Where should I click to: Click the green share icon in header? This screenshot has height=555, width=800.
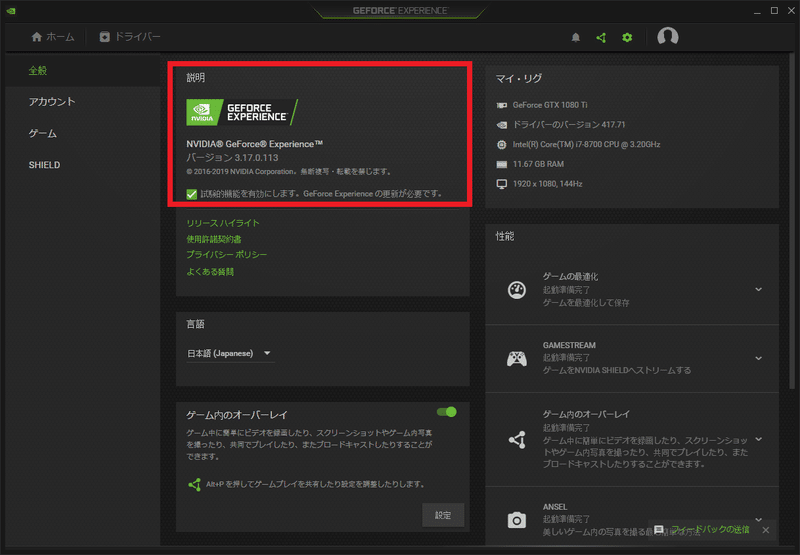coord(602,37)
